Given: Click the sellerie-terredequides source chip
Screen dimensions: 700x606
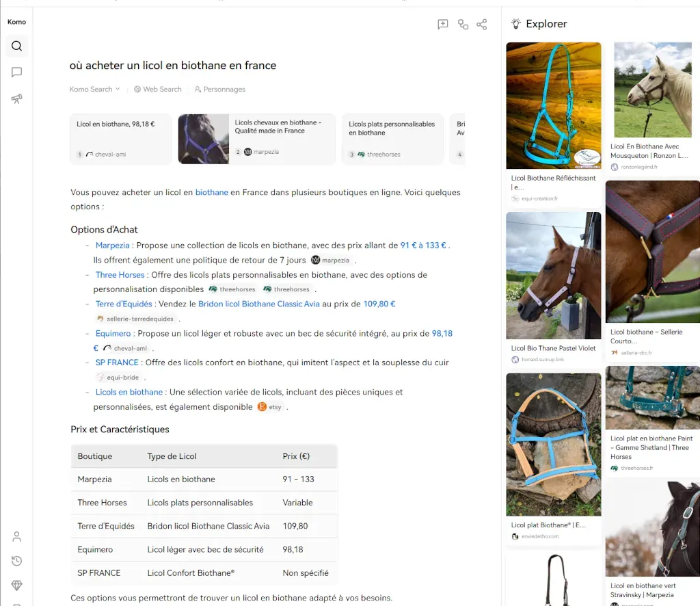Looking at the screenshot, I should (x=135, y=319).
